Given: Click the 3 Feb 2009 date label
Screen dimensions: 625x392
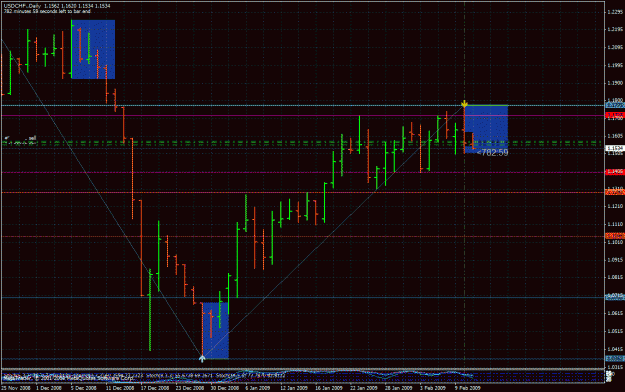Looking at the screenshot, I should coord(433,388).
